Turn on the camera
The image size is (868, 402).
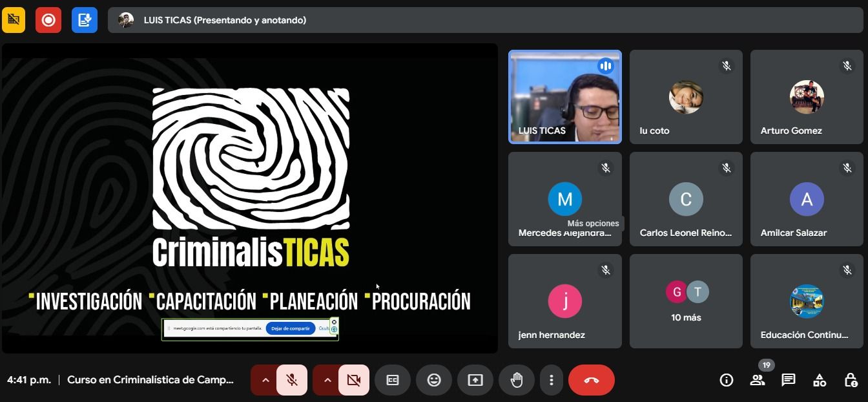(x=354, y=380)
